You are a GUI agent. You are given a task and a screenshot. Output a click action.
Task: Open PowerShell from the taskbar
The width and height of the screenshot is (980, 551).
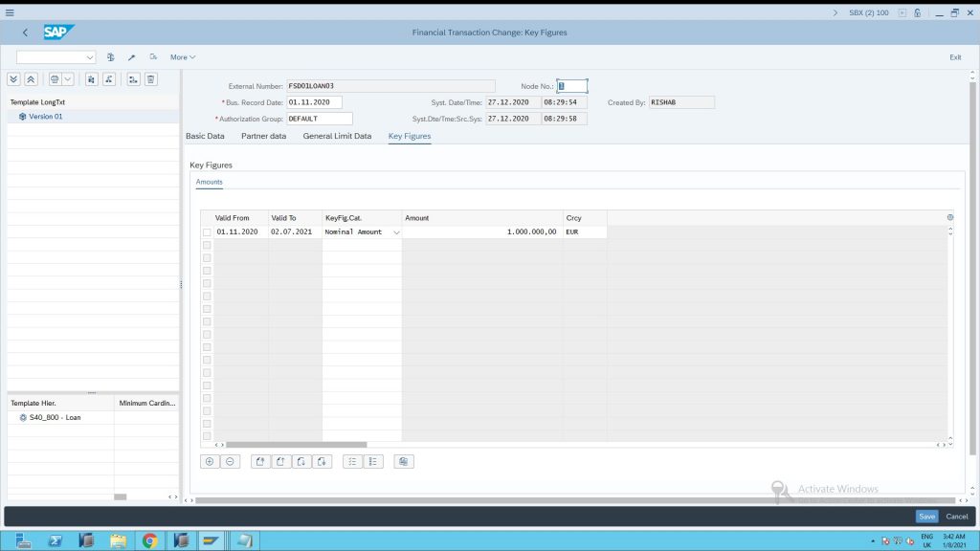[55, 540]
